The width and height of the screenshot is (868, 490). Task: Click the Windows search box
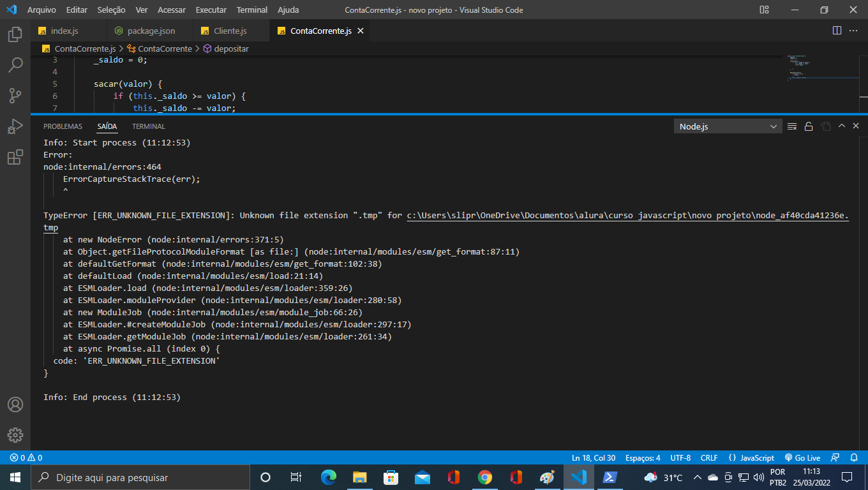pos(140,477)
